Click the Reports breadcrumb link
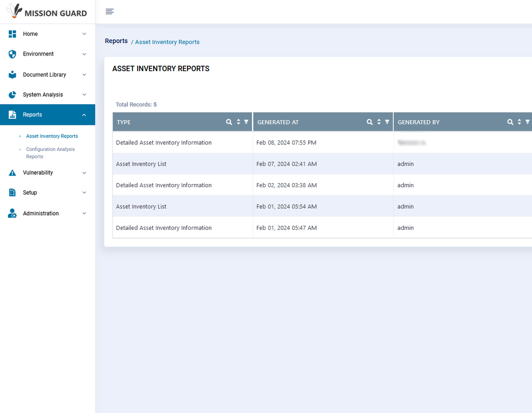 116,41
